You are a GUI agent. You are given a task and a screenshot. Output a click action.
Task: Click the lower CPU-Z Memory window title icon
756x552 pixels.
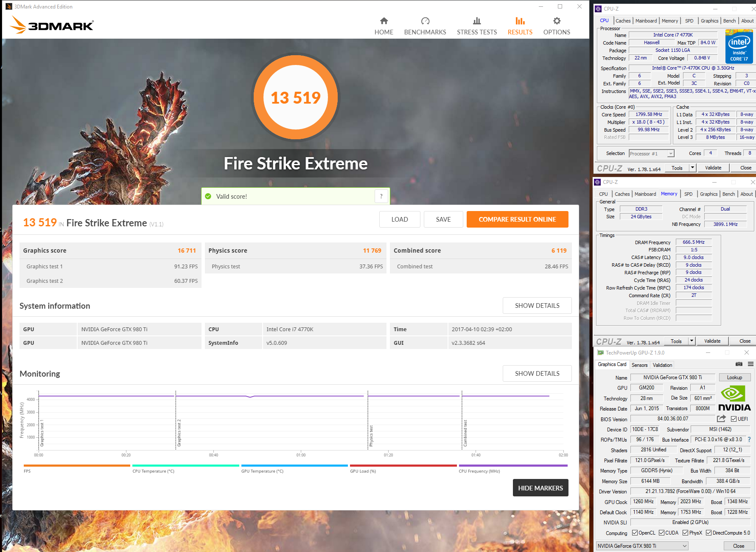click(x=597, y=182)
